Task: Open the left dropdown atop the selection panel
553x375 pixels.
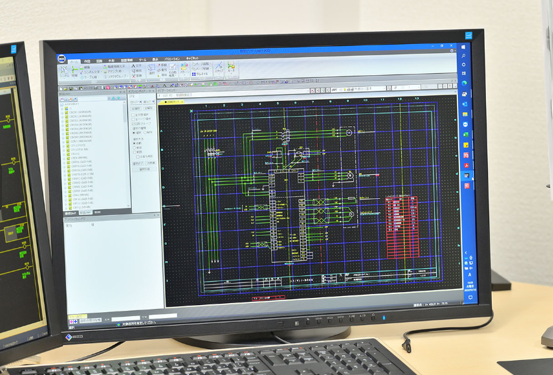Action: pos(136,102)
